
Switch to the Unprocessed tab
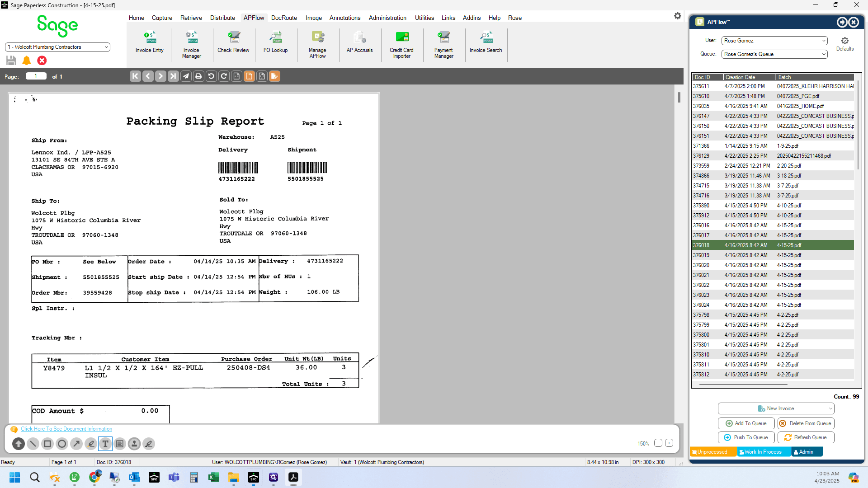tap(713, 452)
